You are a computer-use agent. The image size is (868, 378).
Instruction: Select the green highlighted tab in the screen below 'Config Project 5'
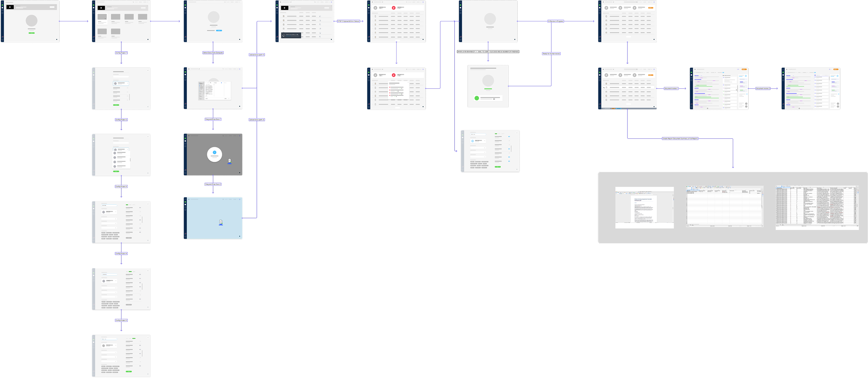pyautogui.click(x=134, y=338)
